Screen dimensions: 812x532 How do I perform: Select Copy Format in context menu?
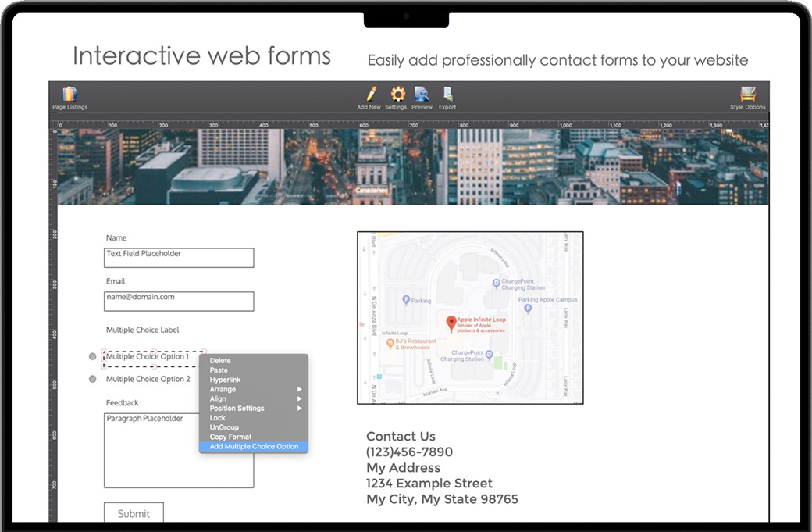coord(231,437)
